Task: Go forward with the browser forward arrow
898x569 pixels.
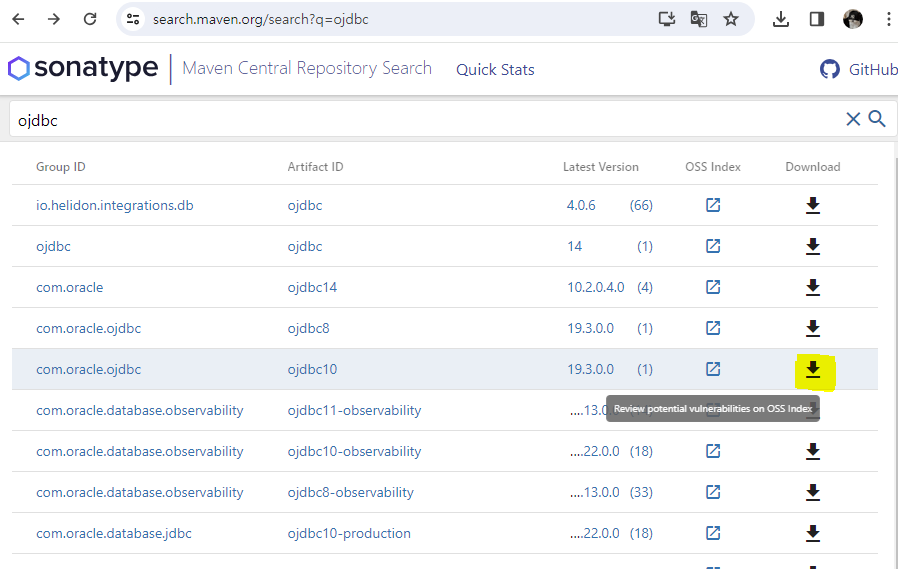Action: coord(54,19)
